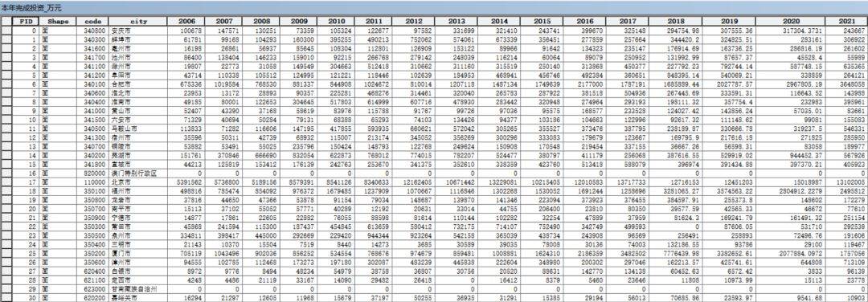Click the code cell 110000
The width and height of the screenshot is (868, 302).
click(x=92, y=182)
